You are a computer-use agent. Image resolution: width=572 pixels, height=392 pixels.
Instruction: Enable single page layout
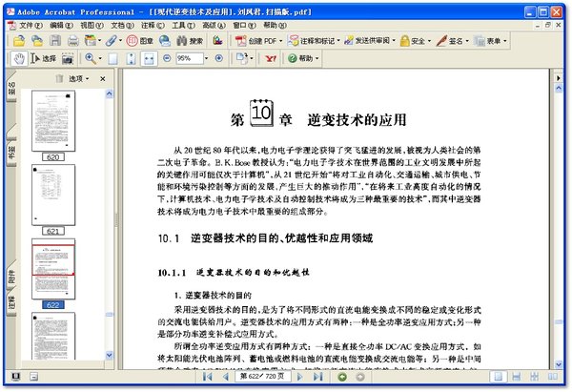498,377
